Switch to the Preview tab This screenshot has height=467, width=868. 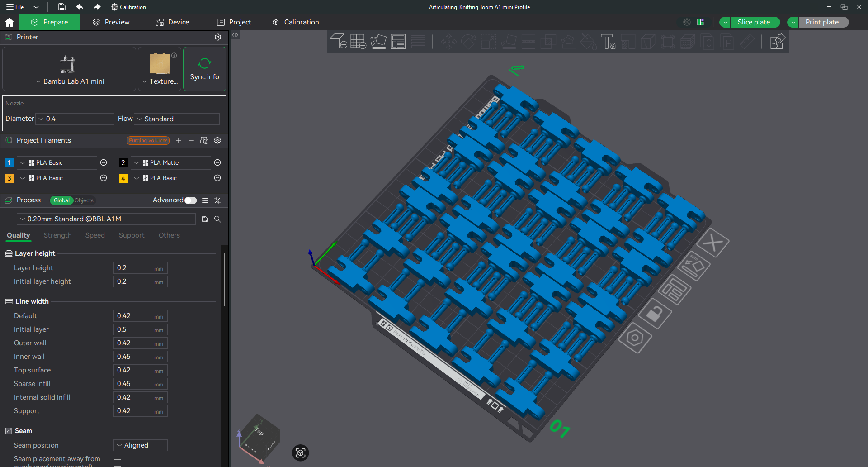pyautogui.click(x=111, y=22)
